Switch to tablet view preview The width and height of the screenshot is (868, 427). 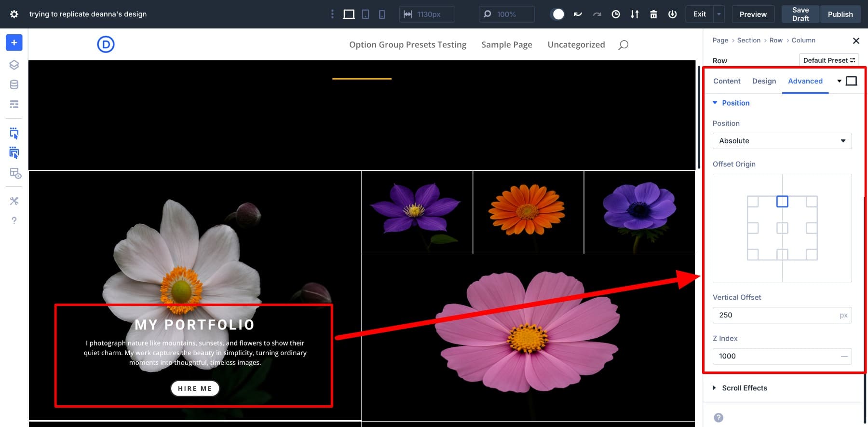pyautogui.click(x=366, y=14)
